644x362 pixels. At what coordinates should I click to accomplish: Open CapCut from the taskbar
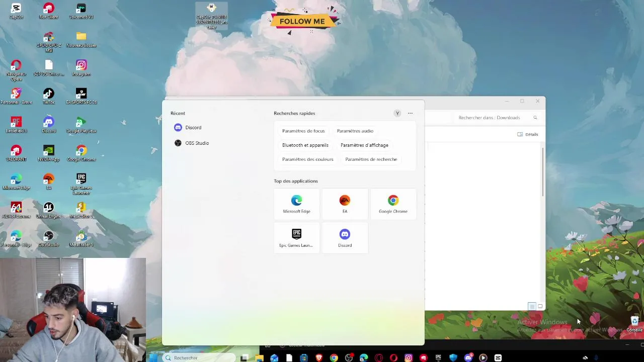pos(498,357)
